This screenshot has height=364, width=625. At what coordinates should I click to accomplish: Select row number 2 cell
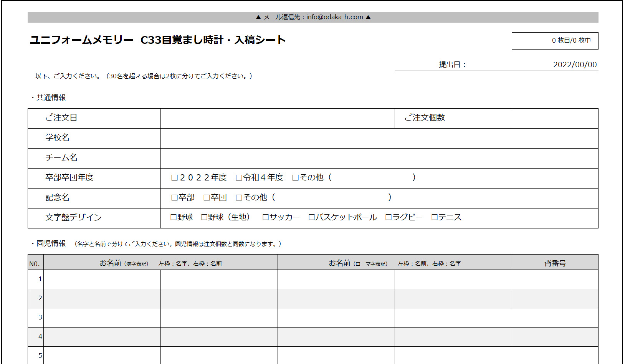coord(36,298)
